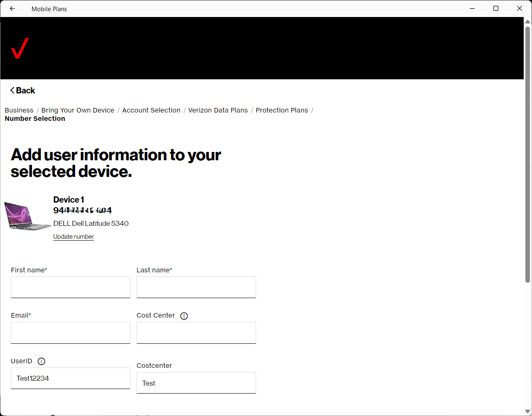Open the Business breadcrumb link
The width and height of the screenshot is (532, 416).
pyautogui.click(x=19, y=110)
